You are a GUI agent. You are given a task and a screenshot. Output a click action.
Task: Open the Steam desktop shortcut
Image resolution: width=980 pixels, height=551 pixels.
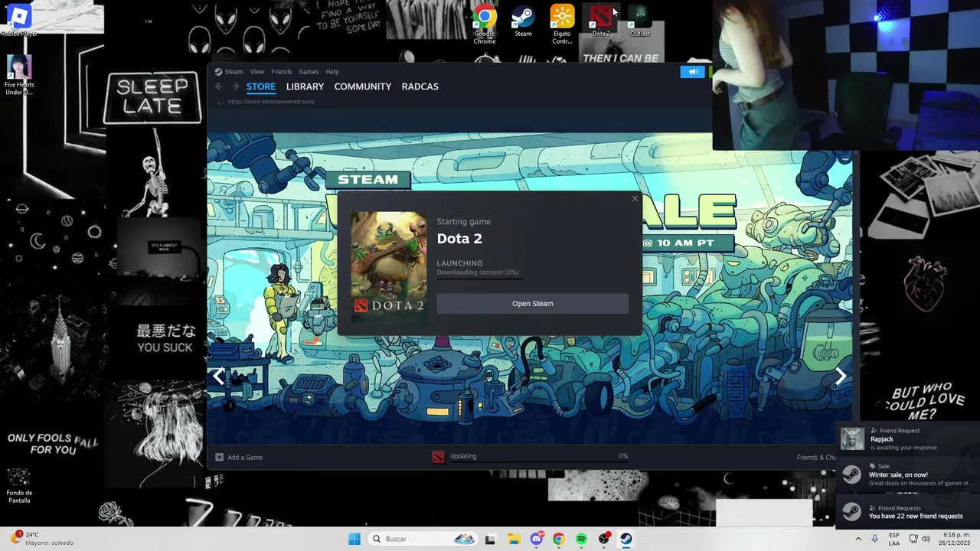point(523,20)
